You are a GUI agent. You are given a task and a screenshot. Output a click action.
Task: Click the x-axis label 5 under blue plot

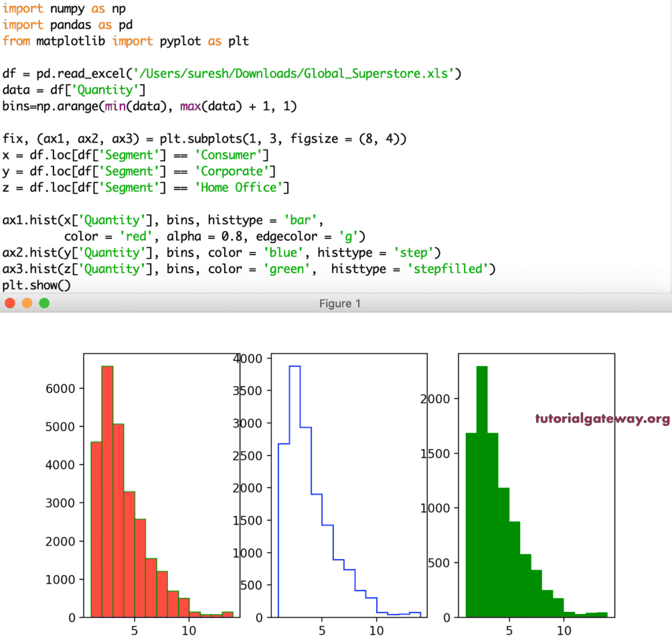[322, 631]
